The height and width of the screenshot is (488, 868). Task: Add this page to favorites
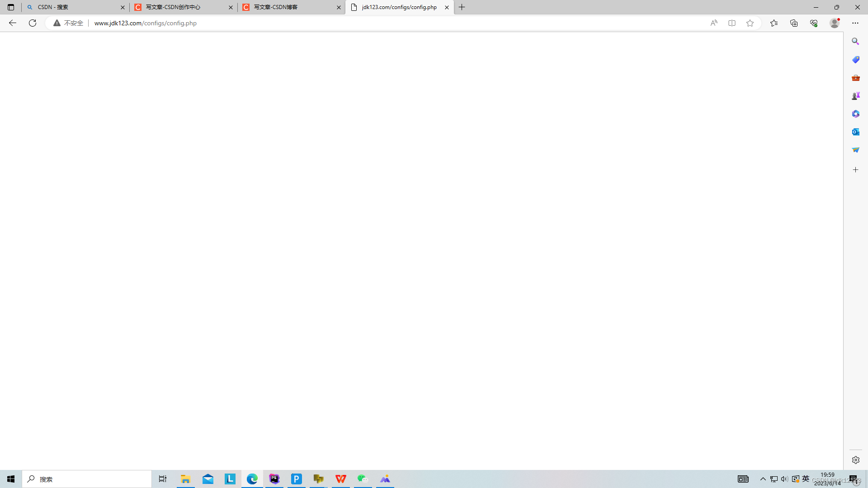[750, 23]
